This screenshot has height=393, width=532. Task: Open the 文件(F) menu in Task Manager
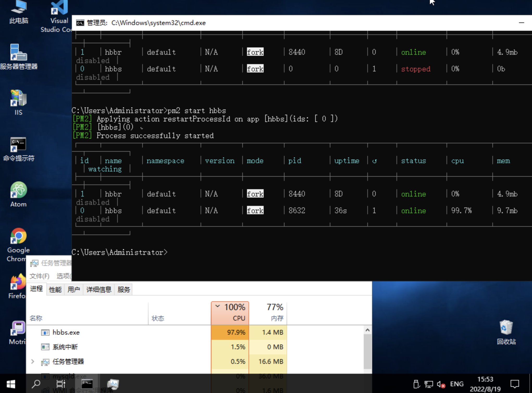[x=39, y=276]
